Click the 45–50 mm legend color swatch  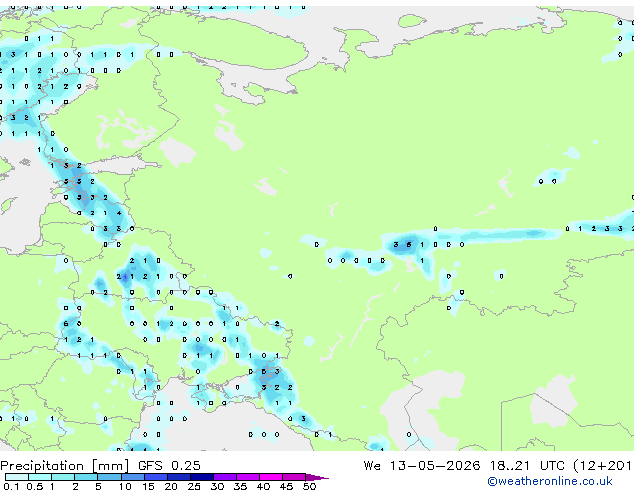pyautogui.click(x=294, y=477)
